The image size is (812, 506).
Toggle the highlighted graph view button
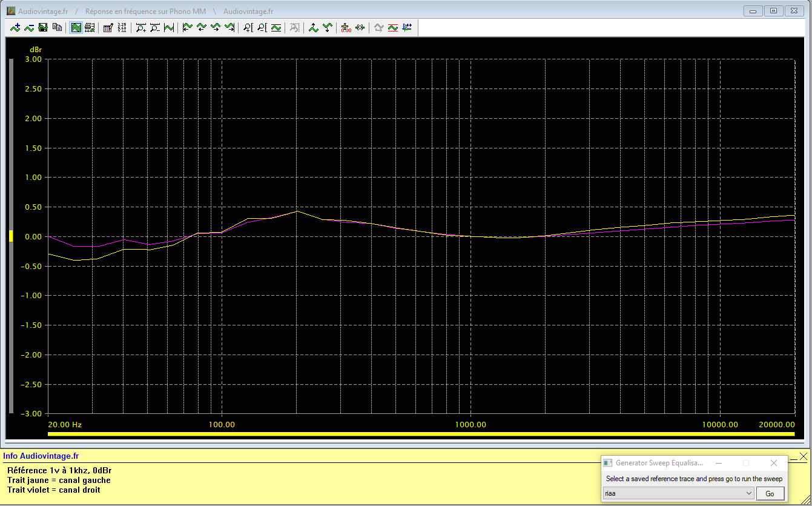[76, 27]
